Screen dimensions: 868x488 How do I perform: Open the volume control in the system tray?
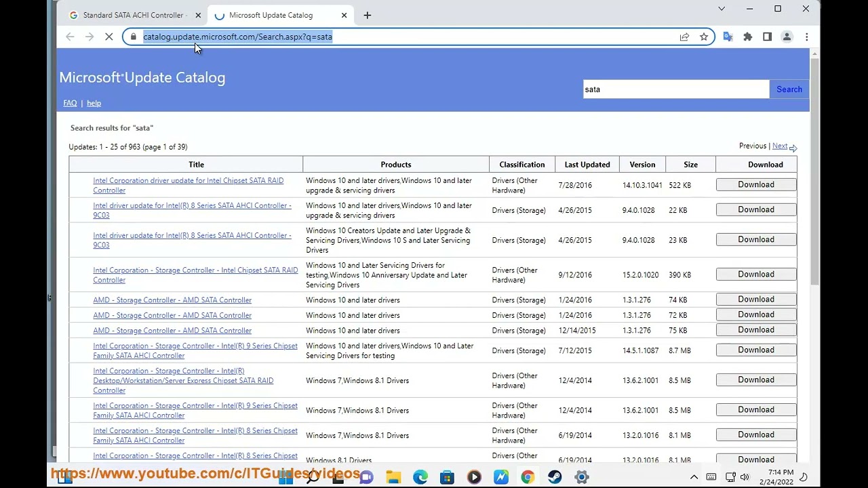745,477
